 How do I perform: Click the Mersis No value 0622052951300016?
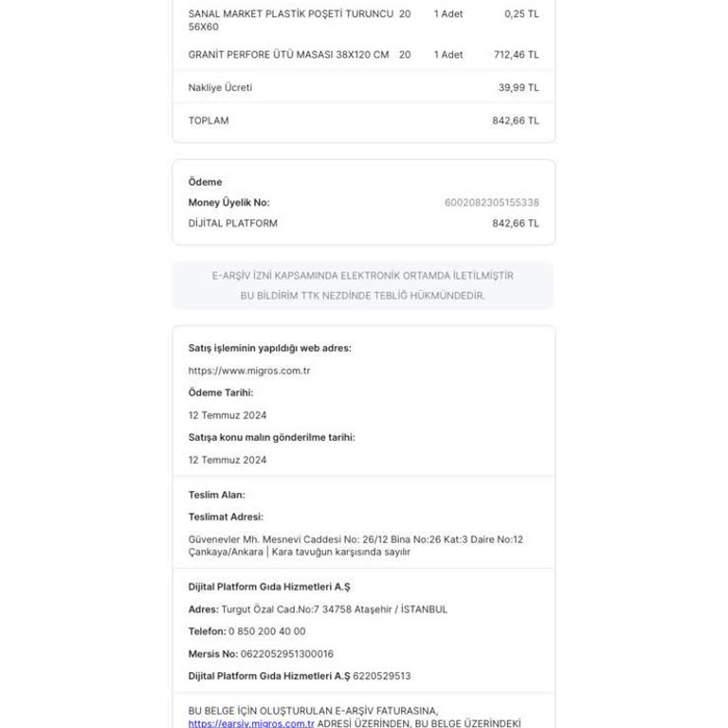[287, 654]
